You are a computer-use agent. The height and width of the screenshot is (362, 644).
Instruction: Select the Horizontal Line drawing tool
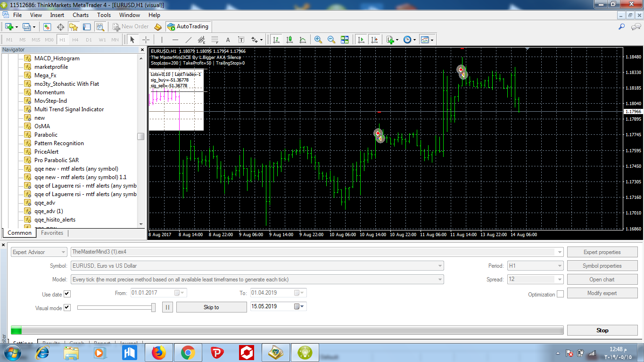click(x=175, y=40)
